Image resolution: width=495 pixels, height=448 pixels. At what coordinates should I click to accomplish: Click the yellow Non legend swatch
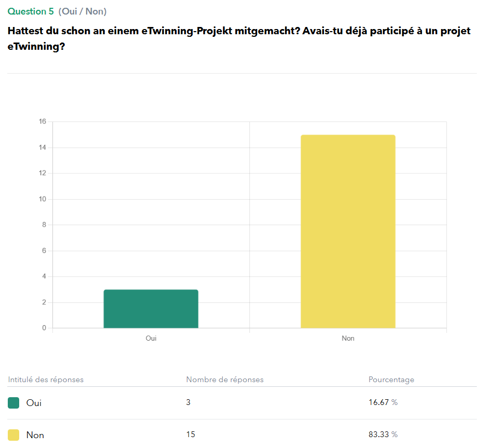point(13,435)
